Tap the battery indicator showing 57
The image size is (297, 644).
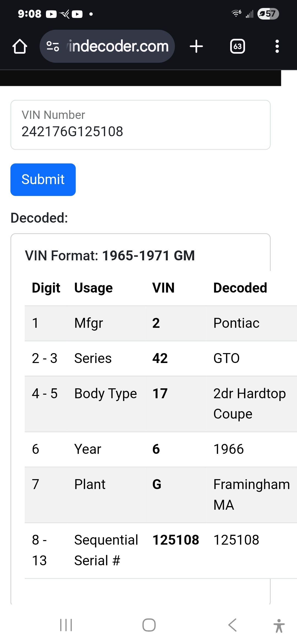click(x=268, y=14)
